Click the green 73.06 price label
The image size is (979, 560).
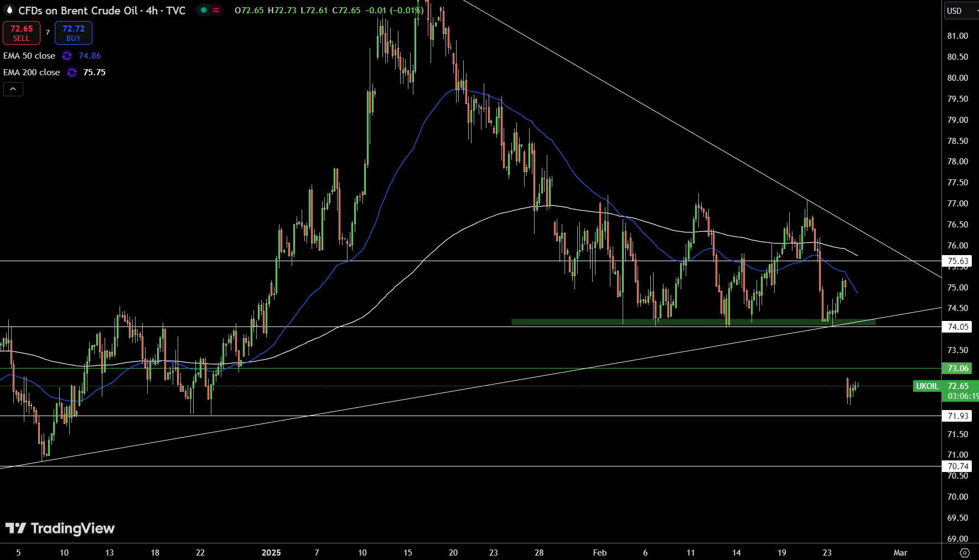pos(958,369)
